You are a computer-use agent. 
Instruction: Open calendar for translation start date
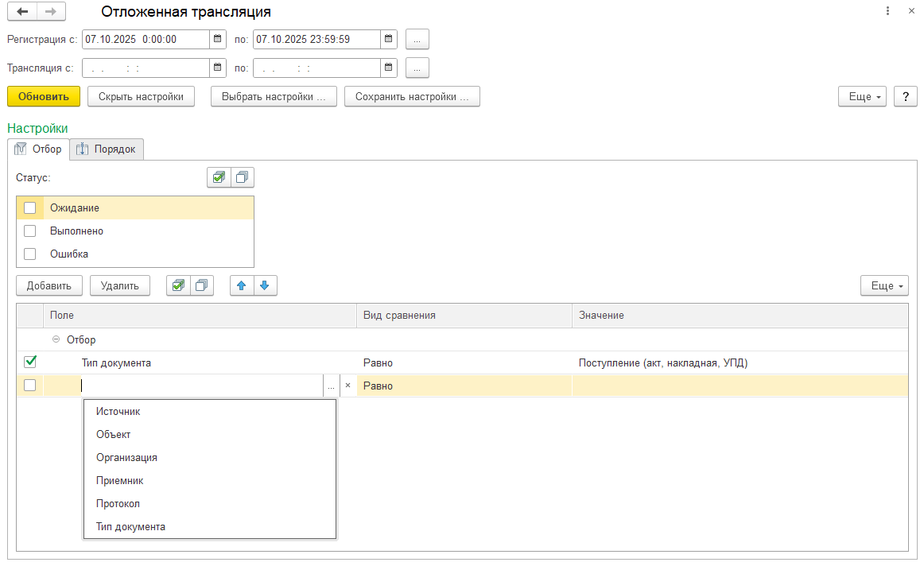(x=218, y=68)
